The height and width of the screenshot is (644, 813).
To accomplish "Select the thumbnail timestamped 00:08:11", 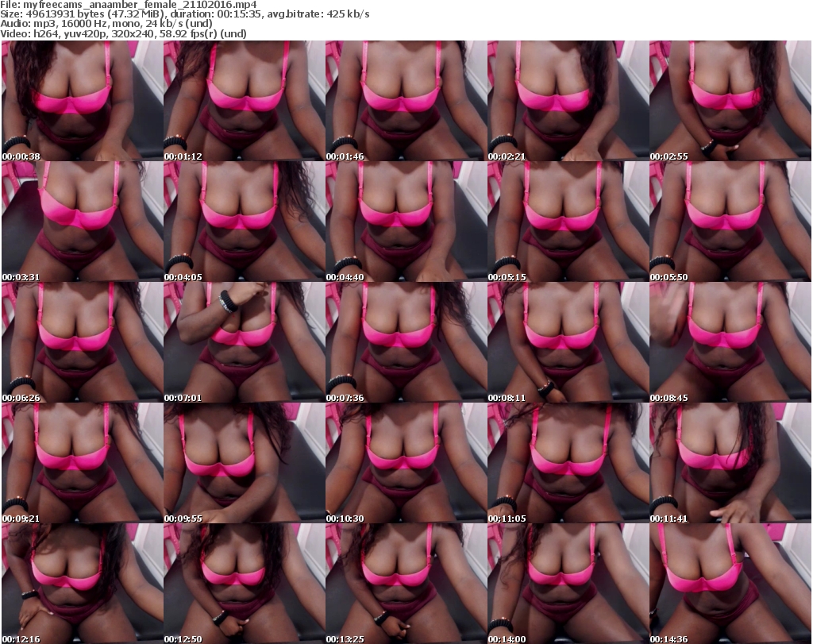I will [568, 342].
